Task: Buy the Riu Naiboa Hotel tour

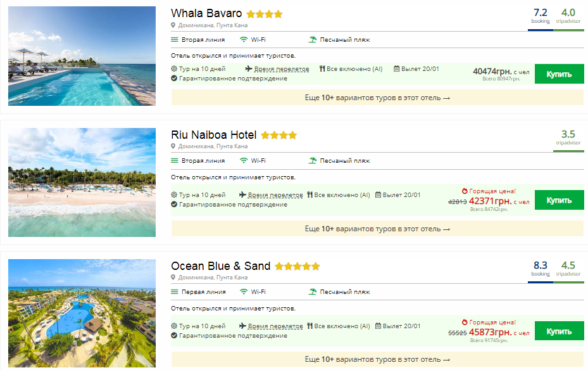Action: 559,200
